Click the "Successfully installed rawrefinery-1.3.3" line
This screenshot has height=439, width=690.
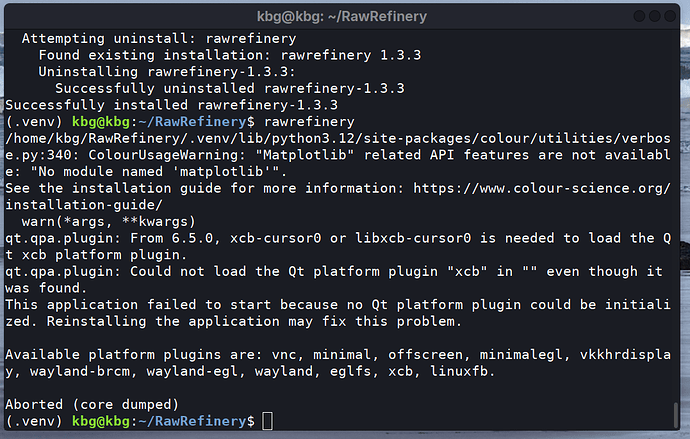[172, 104]
